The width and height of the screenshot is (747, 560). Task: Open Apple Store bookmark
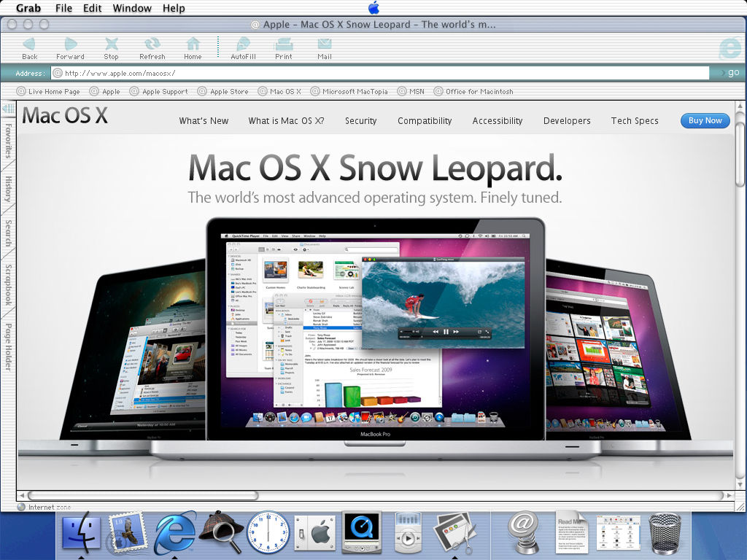(223, 91)
